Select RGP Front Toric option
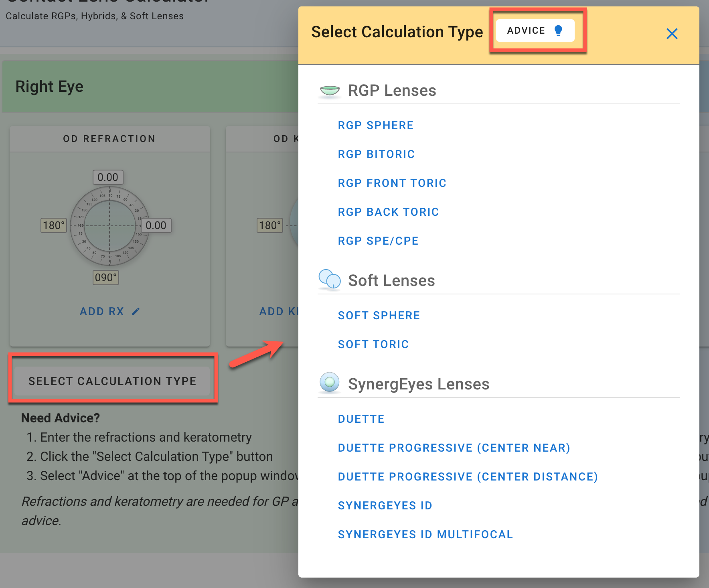The image size is (709, 588). click(x=392, y=183)
